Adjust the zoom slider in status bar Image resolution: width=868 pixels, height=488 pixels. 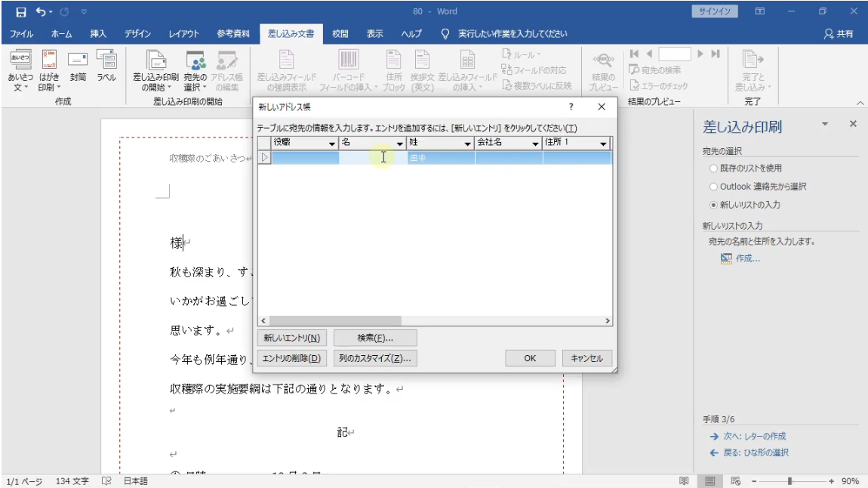pos(790,481)
